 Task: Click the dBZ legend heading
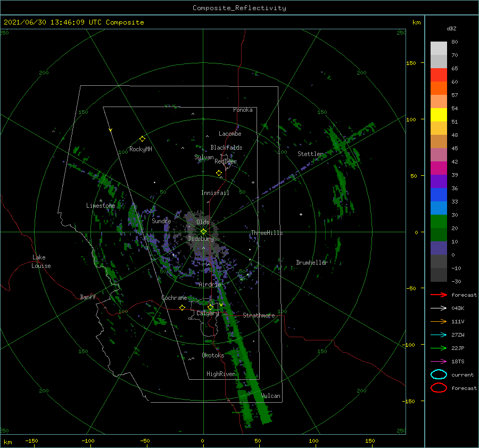pos(451,28)
